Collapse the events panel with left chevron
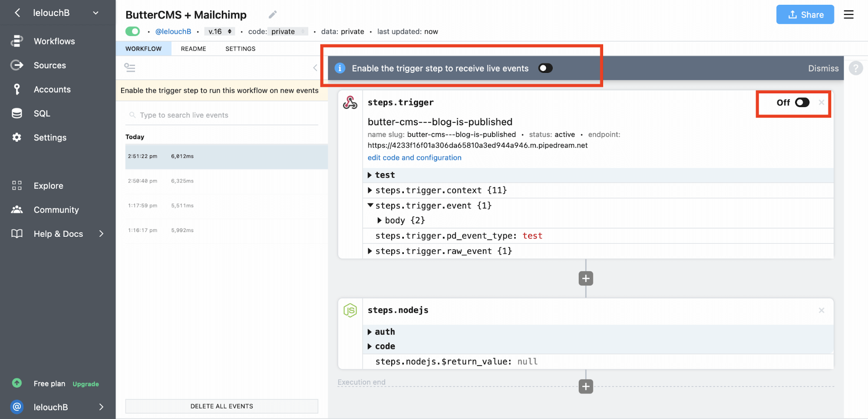This screenshot has height=419, width=868. pyautogui.click(x=315, y=68)
